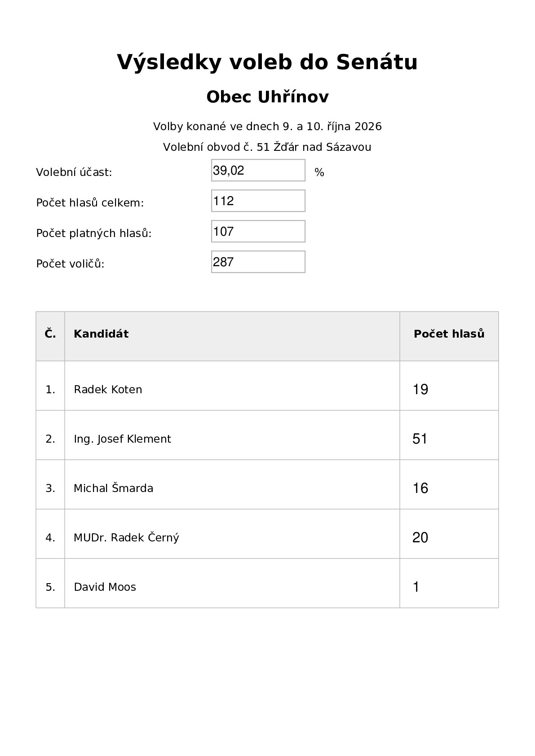Click the Volební obvod č. 51 line
Screen dimensions: 535x756
click(267, 147)
